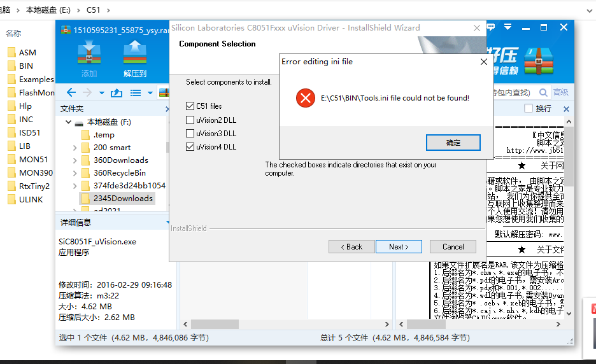596x364 pixels.
Task: Close the InstallShield Wizard window
Action: tap(477, 28)
